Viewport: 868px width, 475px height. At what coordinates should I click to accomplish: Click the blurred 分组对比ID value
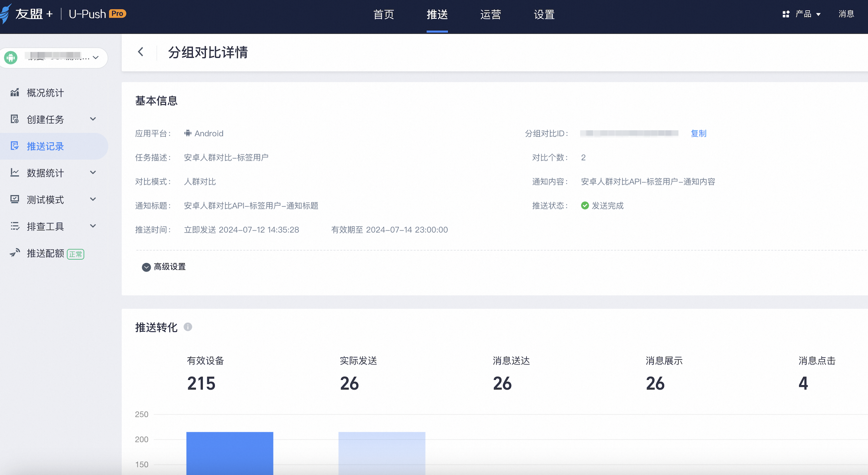pyautogui.click(x=629, y=134)
